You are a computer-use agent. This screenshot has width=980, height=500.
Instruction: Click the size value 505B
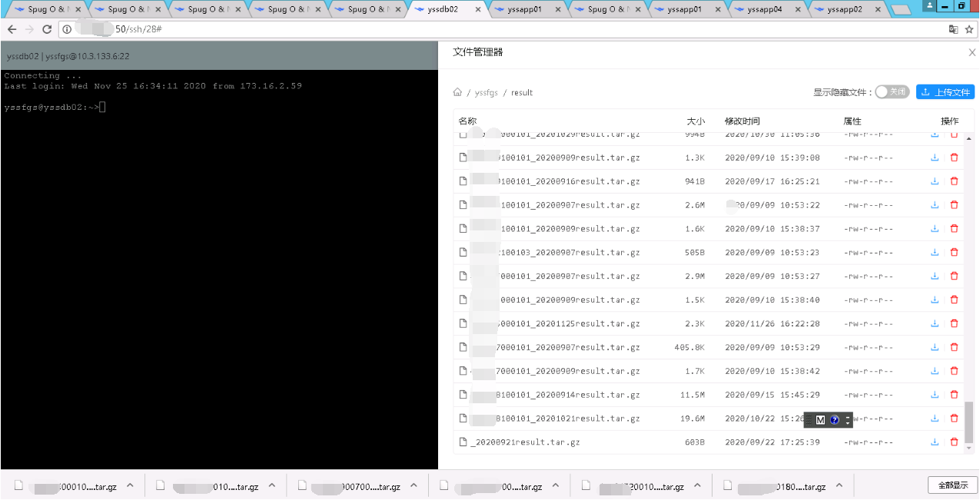coord(695,252)
